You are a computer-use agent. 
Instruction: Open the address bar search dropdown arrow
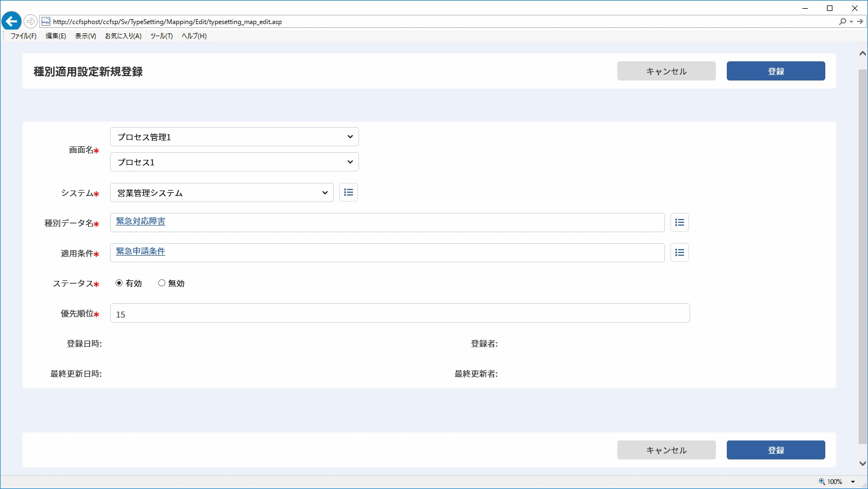pyautogui.click(x=851, y=22)
